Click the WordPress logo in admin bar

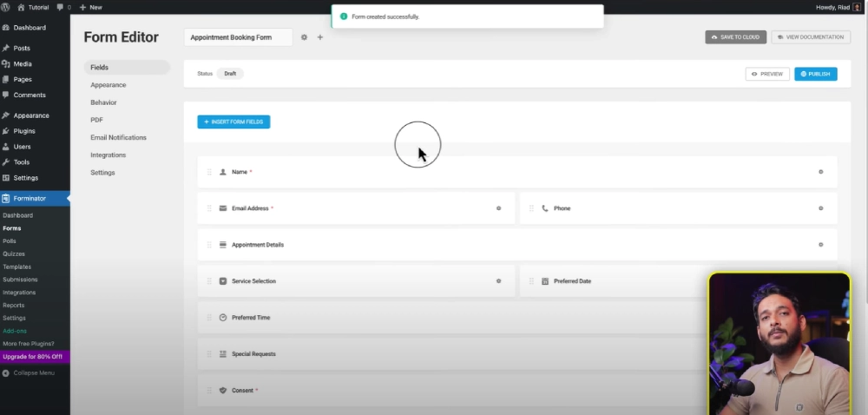[x=5, y=7]
